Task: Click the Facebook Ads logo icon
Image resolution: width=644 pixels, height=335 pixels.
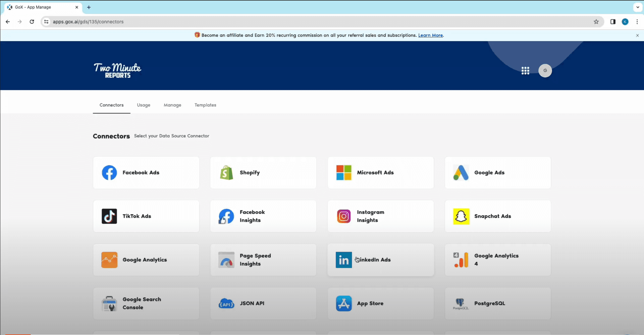Action: (109, 173)
